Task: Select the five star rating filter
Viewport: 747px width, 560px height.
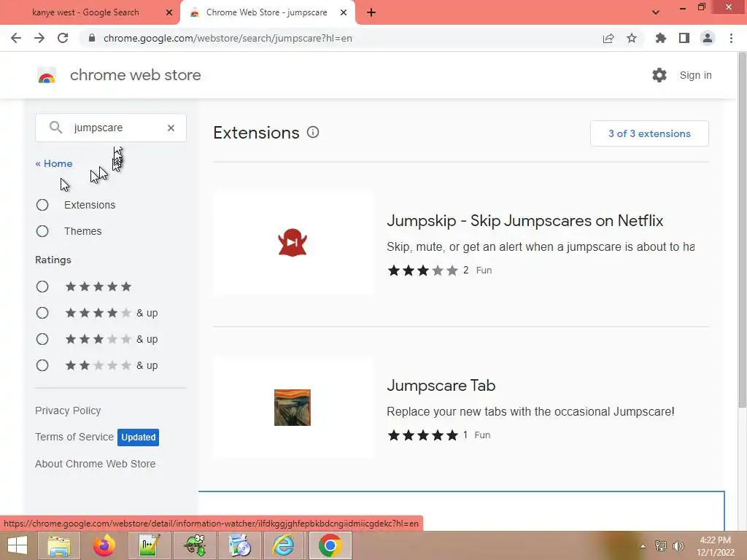Action: pyautogui.click(x=42, y=287)
